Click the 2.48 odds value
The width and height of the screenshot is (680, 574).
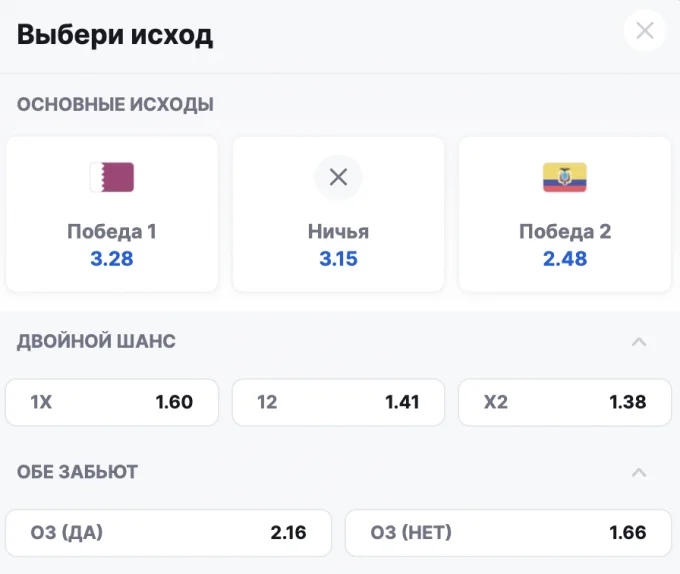pos(565,259)
